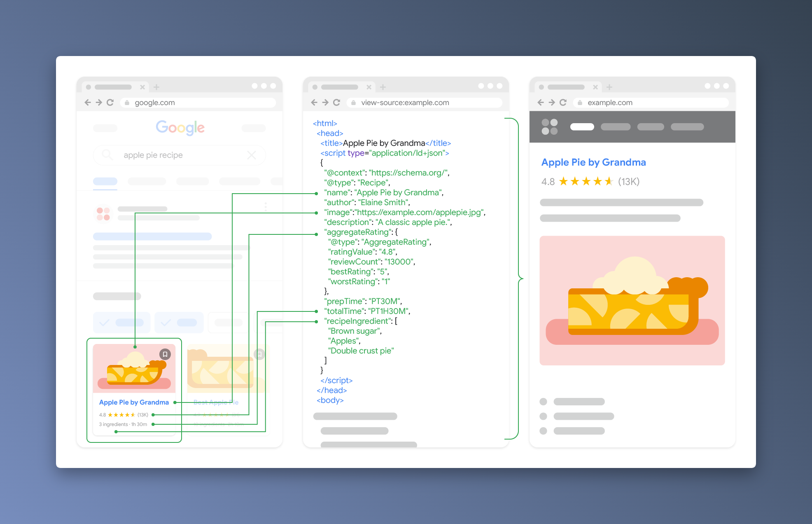Open new tab in view-source browser
The image size is (812, 524).
pos(383,87)
